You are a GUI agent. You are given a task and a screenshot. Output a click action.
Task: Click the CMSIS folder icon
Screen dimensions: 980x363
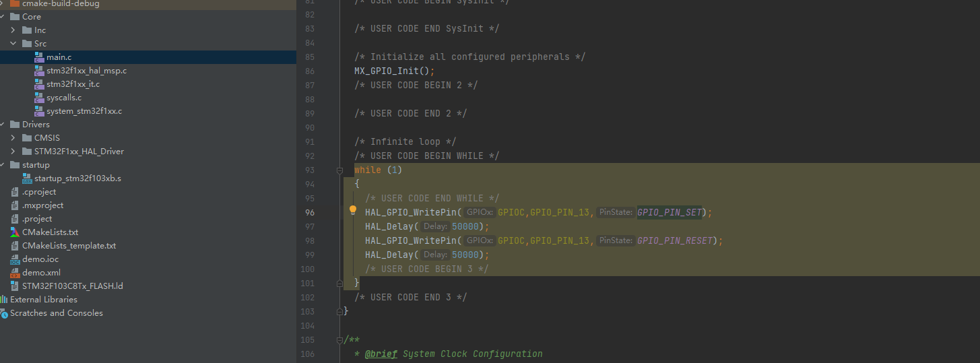pyautogui.click(x=27, y=138)
